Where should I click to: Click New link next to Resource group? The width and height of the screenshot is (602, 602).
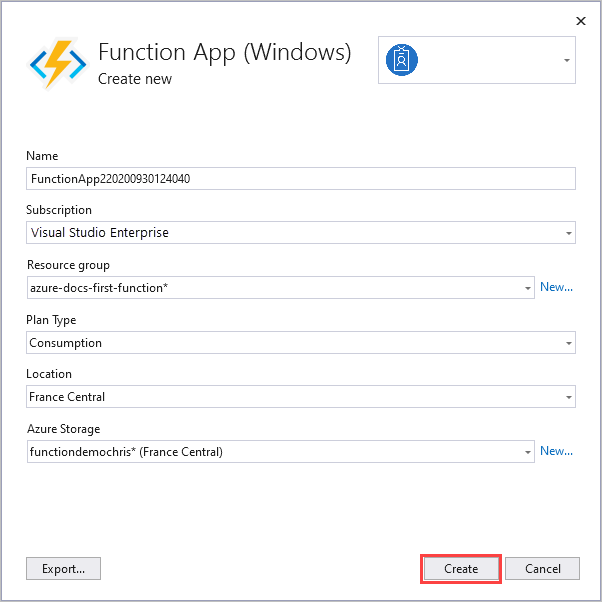(556, 287)
